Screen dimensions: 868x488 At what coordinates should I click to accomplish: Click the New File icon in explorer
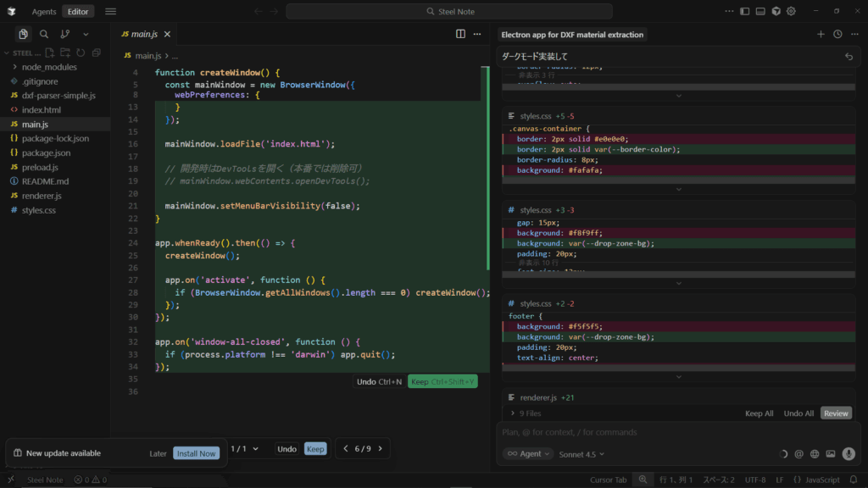point(50,53)
